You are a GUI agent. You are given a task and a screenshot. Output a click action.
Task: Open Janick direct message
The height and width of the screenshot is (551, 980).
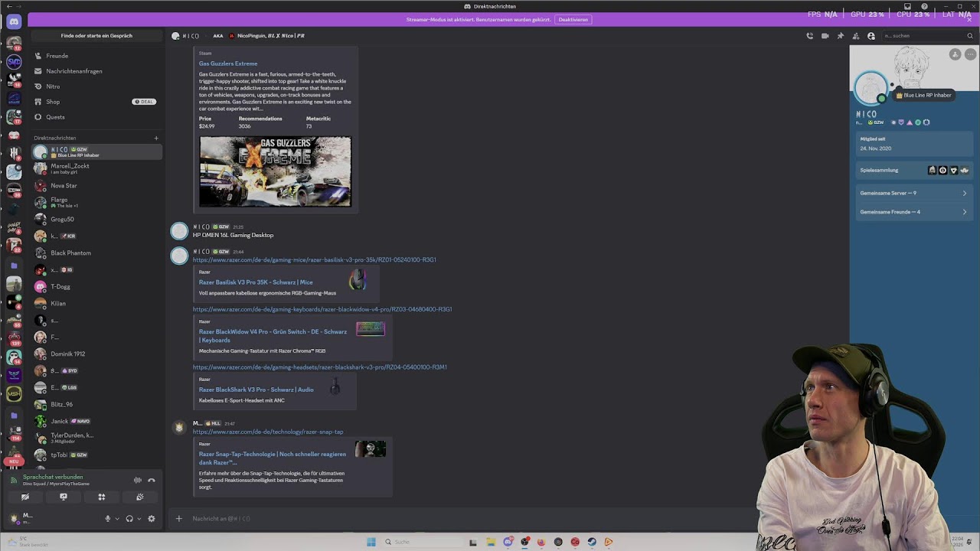pos(96,421)
